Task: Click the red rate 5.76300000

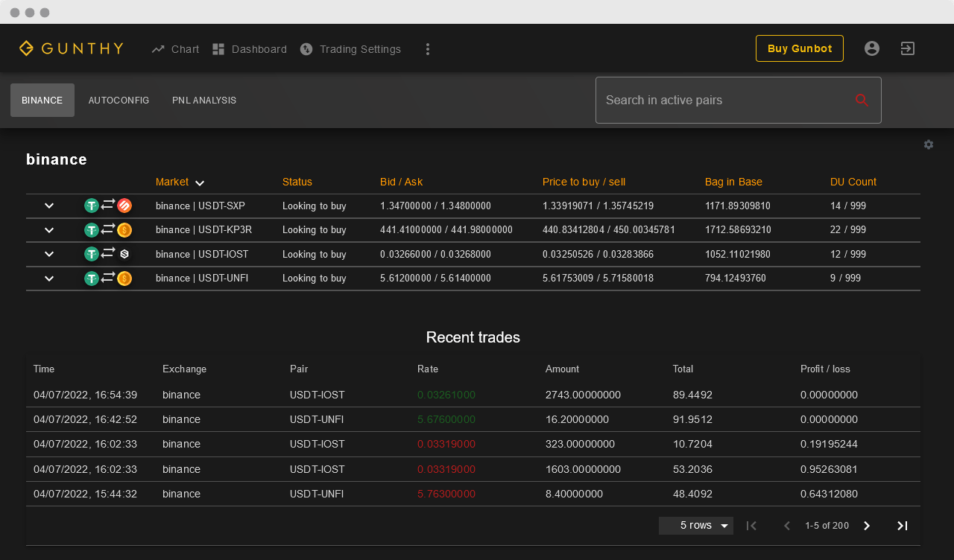Action: click(x=446, y=494)
